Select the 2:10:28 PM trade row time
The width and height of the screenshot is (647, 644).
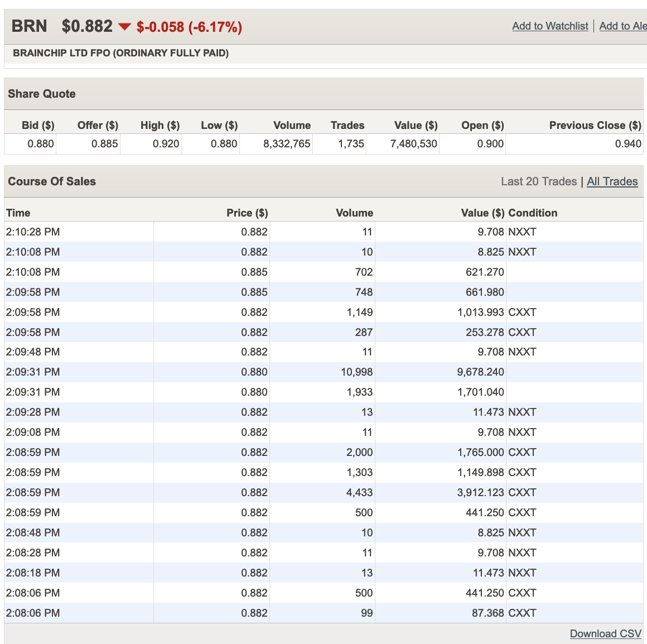(33, 232)
